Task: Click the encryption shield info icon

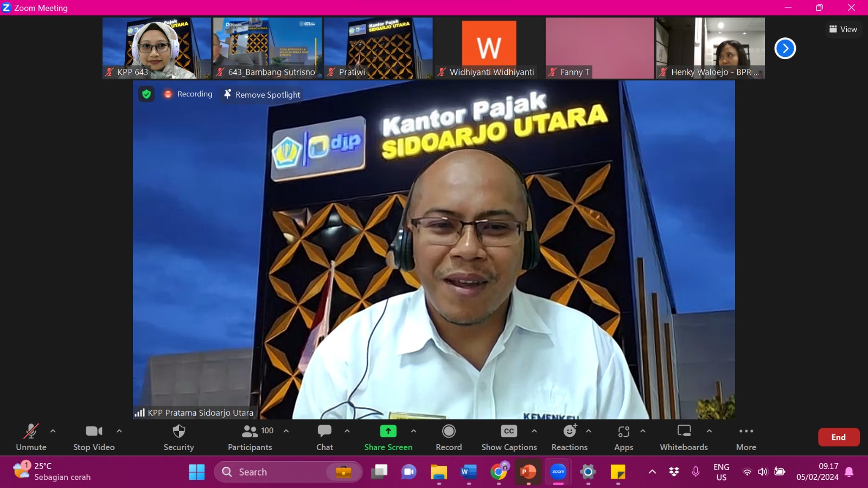Action: click(146, 94)
